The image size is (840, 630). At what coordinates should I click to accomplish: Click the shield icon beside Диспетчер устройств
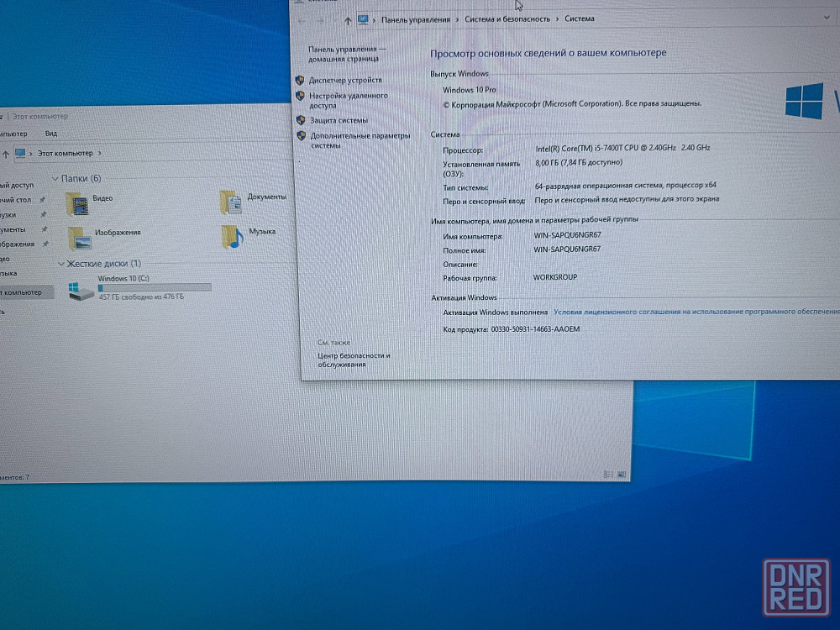(300, 81)
